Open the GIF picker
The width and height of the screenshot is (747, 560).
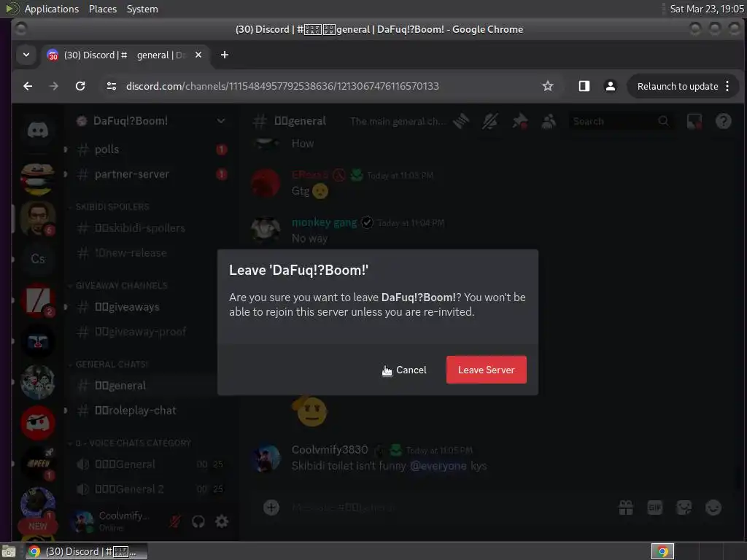tap(655, 507)
